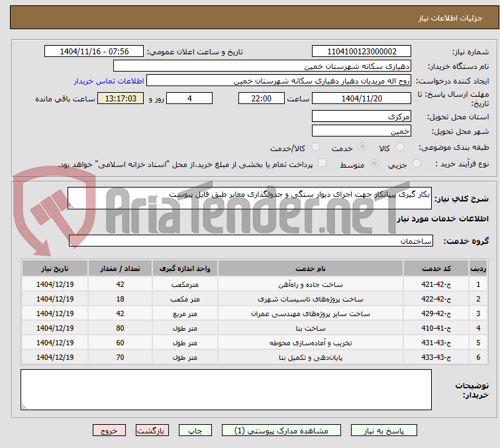Click the واحد اندازه گیری column header

pos(185,268)
